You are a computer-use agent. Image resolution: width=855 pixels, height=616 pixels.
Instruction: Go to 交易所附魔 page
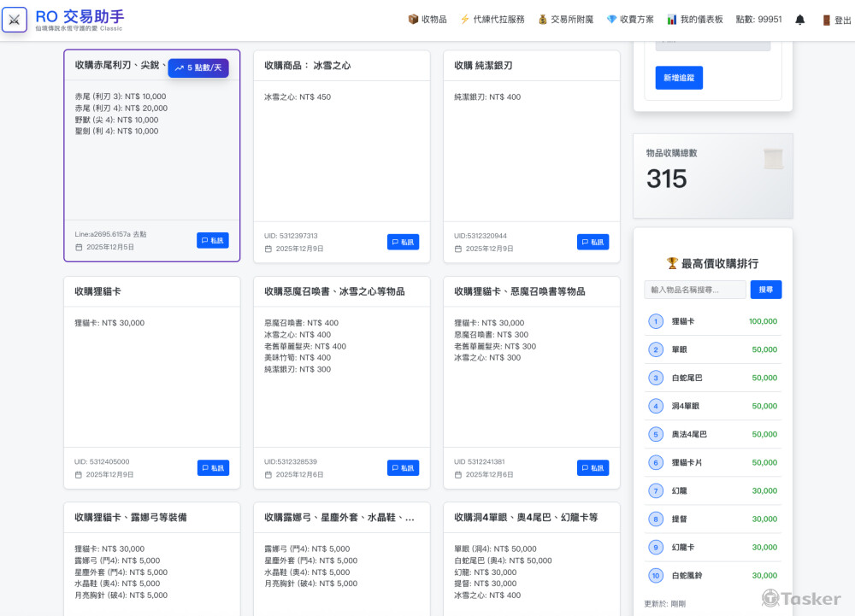pyautogui.click(x=565, y=20)
